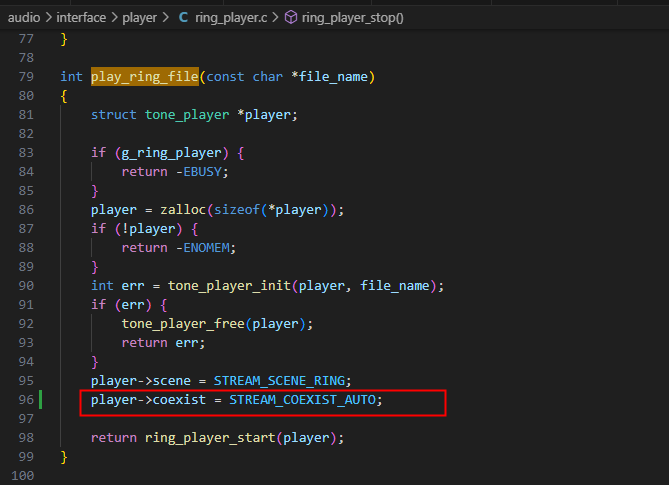Click 'tone_player' struct type on line 81
Viewport: 669px width, 485px height.
(x=187, y=114)
